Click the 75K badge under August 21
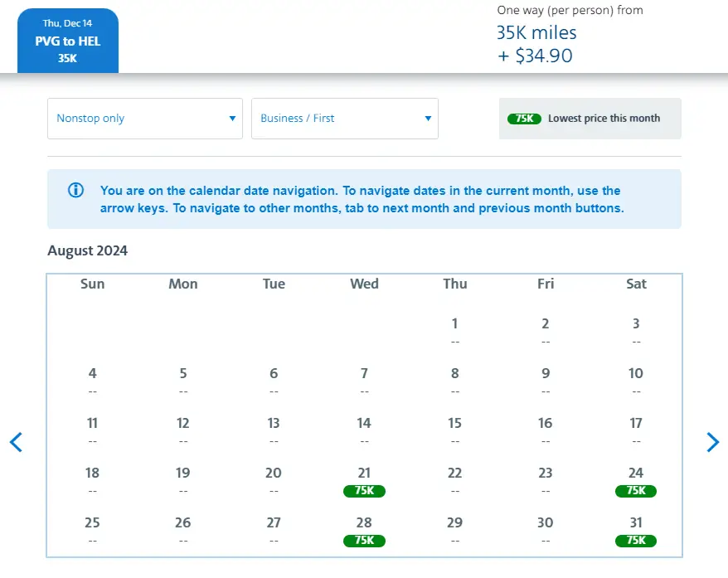 tap(364, 491)
